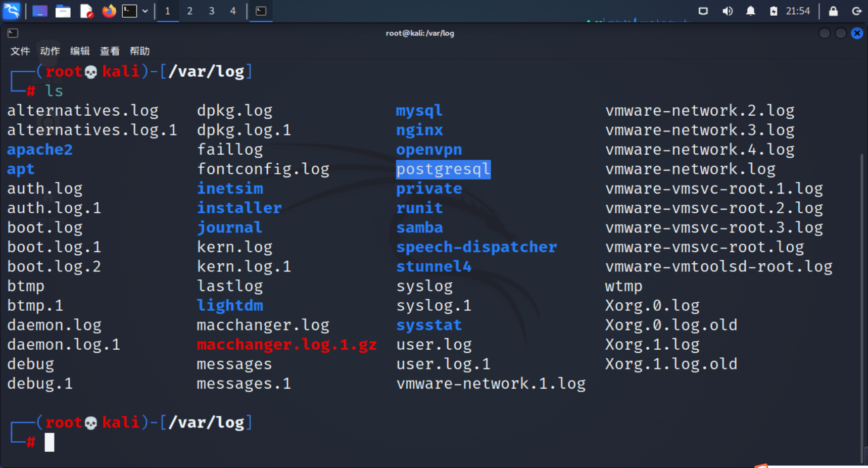868x468 pixels.
Task: Click the fontconfig.log file name
Action: [263, 169]
